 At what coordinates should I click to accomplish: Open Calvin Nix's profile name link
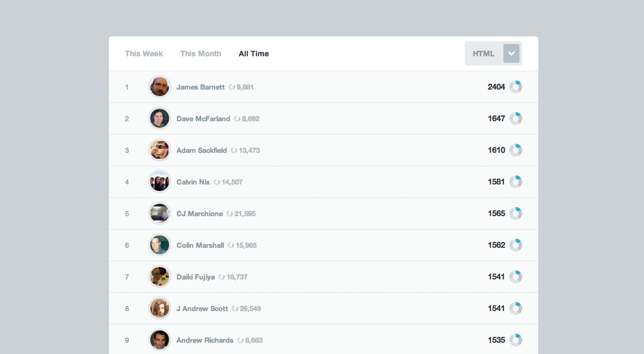coord(193,182)
